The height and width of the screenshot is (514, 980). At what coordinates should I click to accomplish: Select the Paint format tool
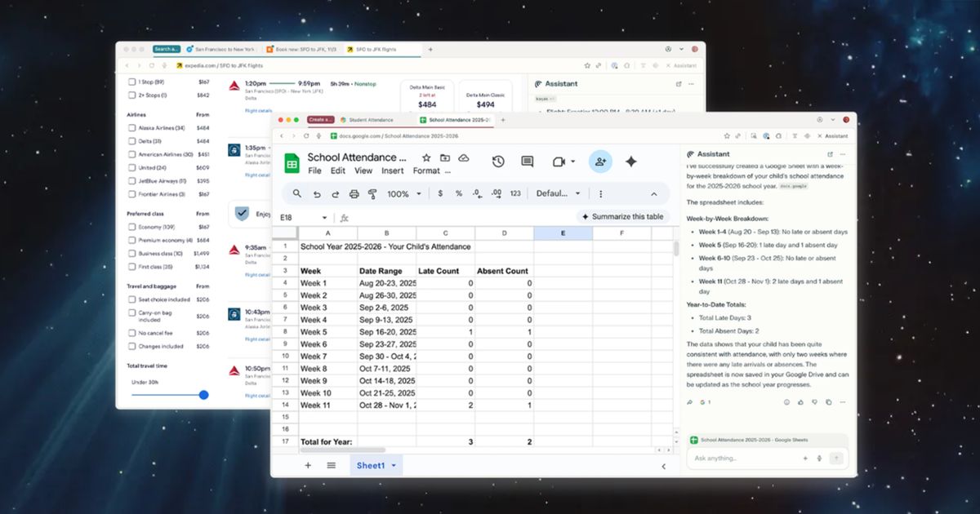pos(372,194)
